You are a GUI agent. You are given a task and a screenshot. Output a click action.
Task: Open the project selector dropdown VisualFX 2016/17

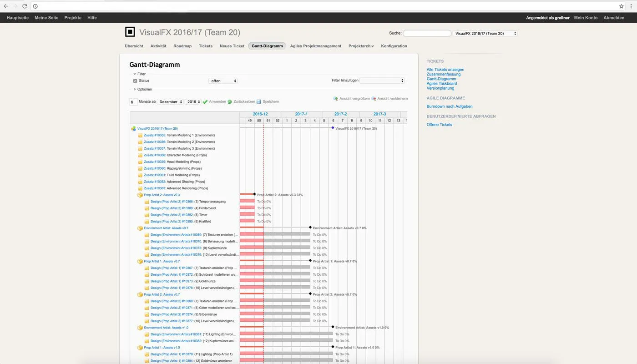485,34
